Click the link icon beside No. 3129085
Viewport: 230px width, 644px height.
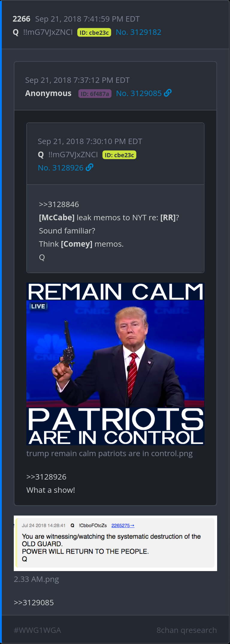pos(168,93)
